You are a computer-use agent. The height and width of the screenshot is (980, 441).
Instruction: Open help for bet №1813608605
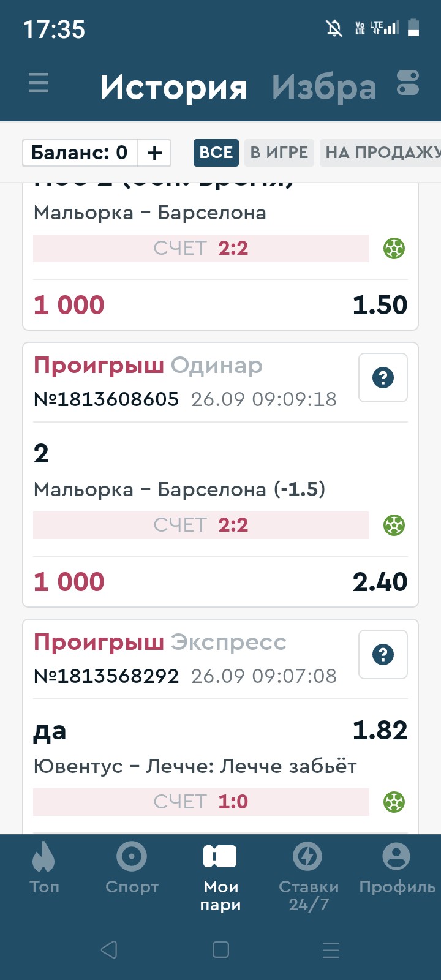(383, 378)
